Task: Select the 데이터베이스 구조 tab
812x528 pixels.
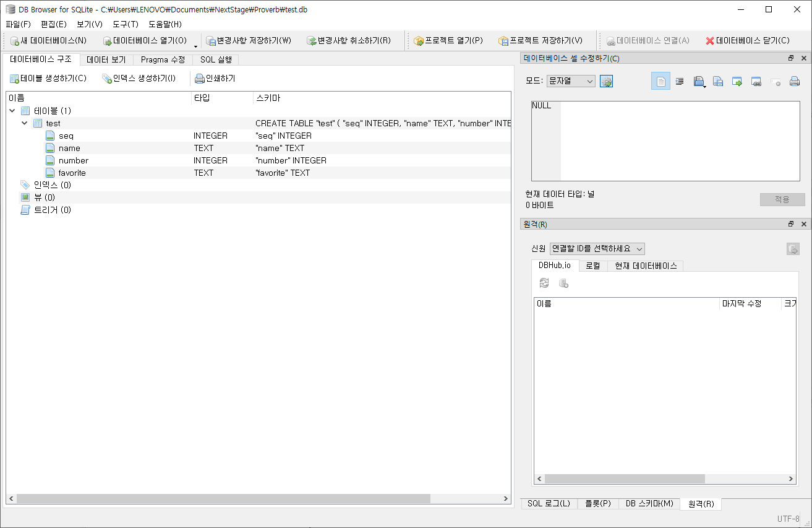Action: coord(41,59)
